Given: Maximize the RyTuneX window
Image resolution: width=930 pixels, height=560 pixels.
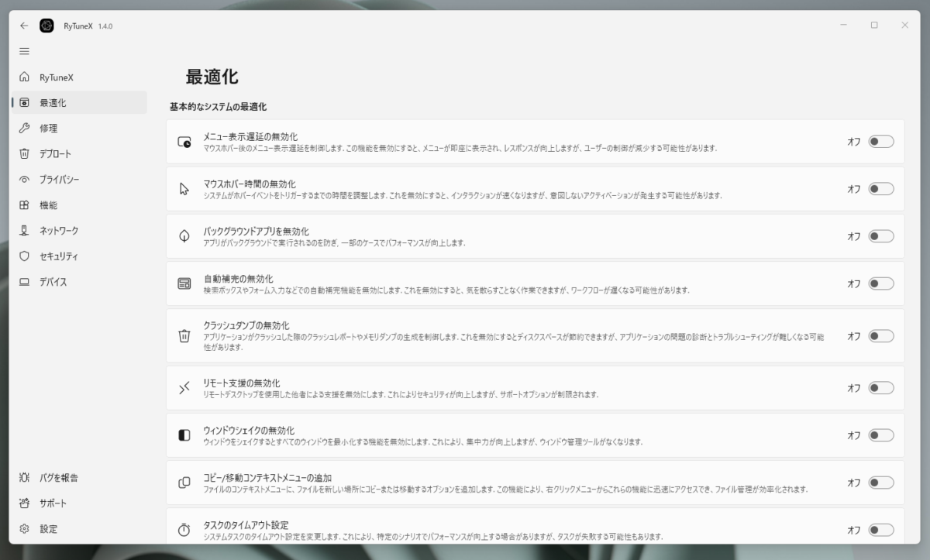Looking at the screenshot, I should 874,26.
